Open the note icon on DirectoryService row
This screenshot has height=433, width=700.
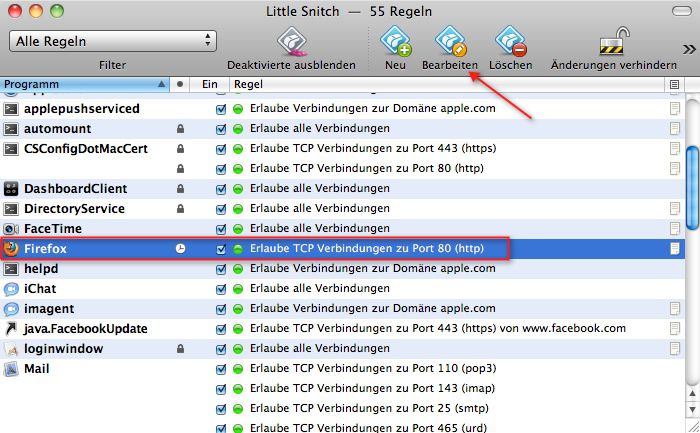point(675,208)
